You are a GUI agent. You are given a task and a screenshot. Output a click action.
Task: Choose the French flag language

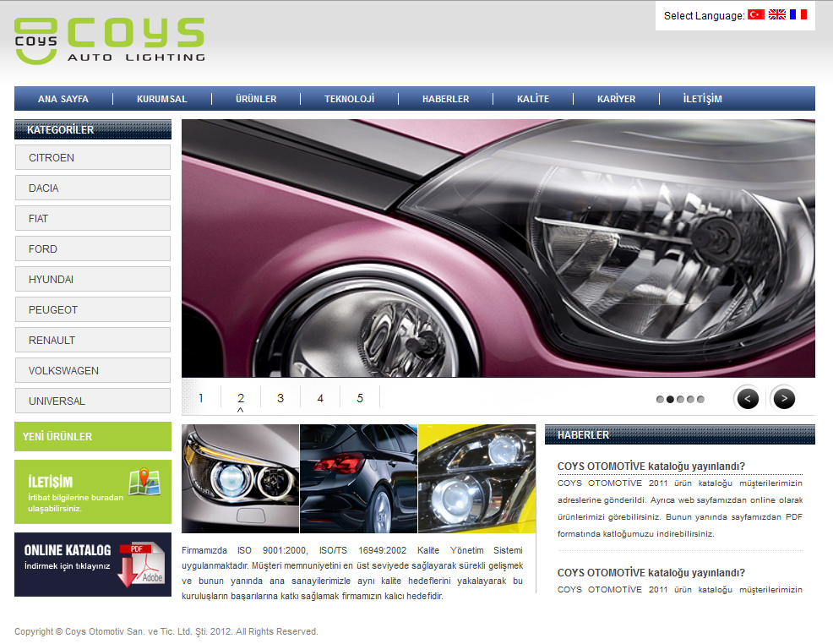tap(798, 15)
